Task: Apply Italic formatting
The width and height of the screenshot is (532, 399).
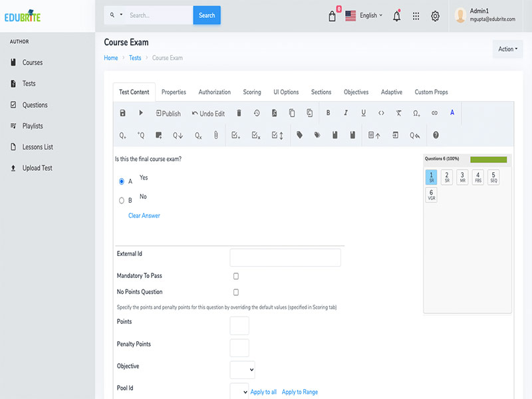Action: (x=346, y=112)
